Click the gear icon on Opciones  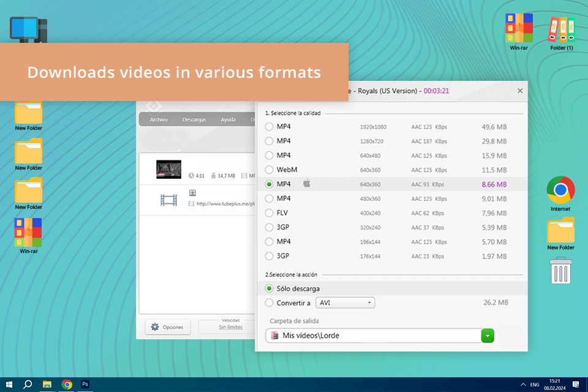point(155,327)
